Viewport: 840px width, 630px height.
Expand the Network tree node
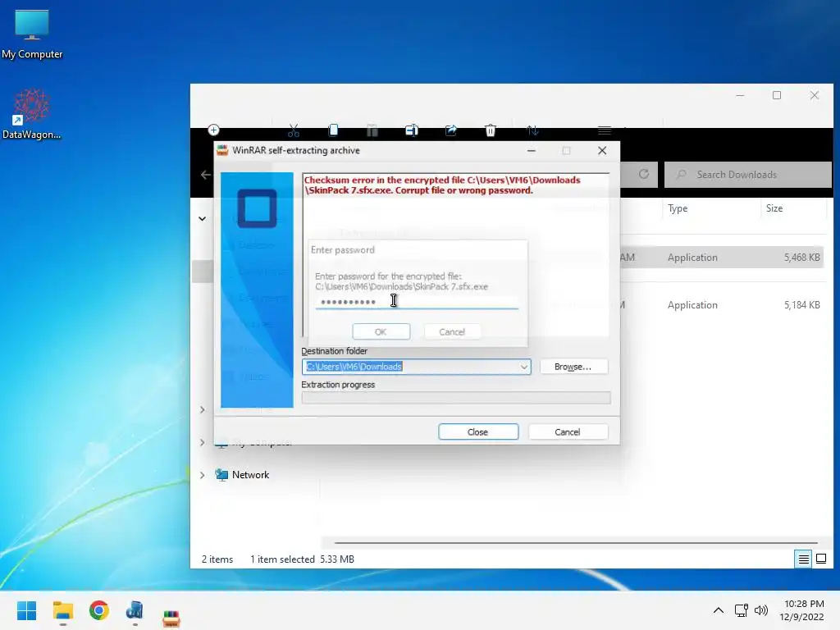tap(203, 475)
